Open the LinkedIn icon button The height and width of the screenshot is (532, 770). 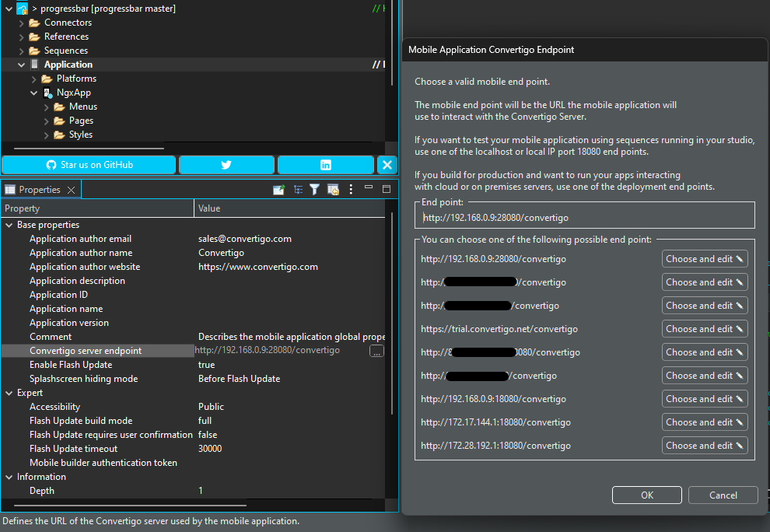pos(325,165)
